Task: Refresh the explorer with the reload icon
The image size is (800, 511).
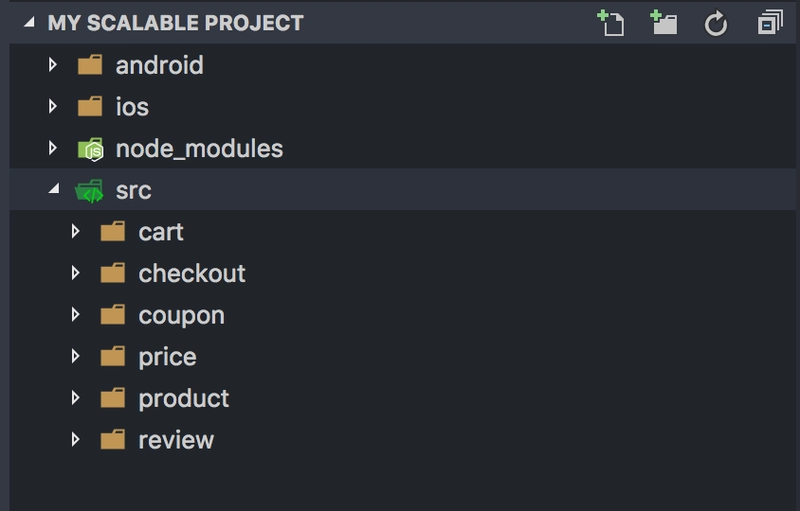Action: pyautogui.click(x=716, y=23)
